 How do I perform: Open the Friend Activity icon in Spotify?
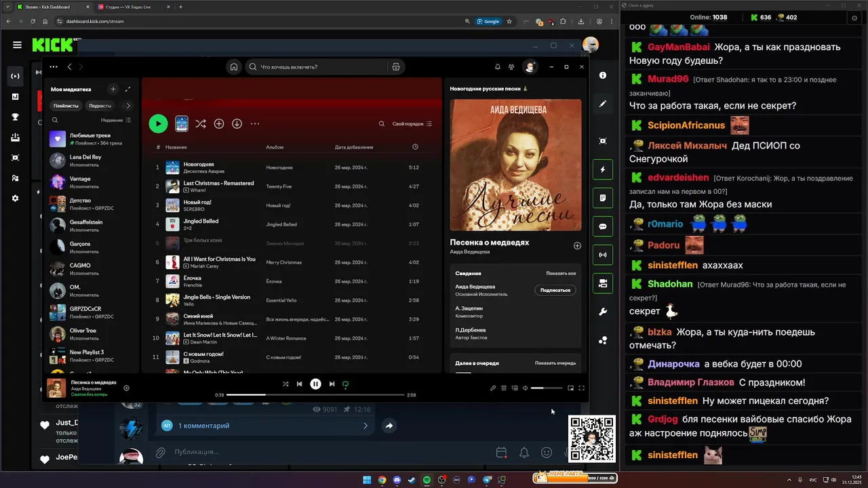(511, 67)
